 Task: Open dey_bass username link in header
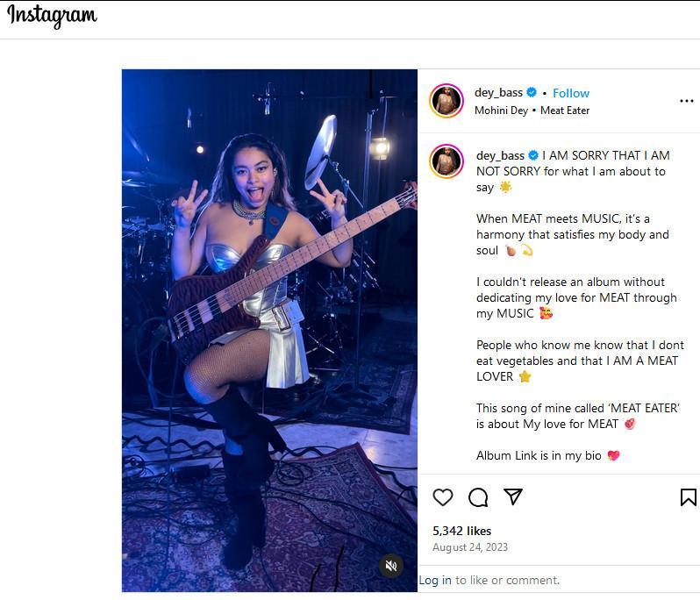[x=498, y=92]
